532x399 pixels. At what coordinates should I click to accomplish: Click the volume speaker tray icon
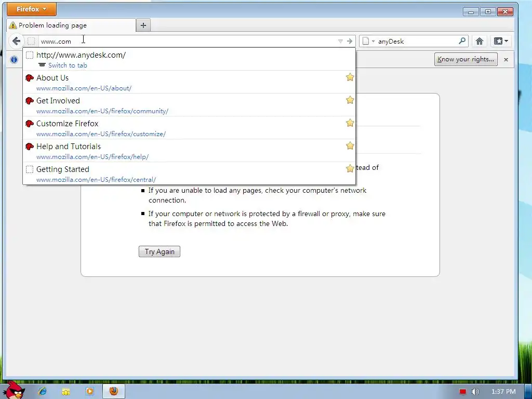click(x=475, y=392)
